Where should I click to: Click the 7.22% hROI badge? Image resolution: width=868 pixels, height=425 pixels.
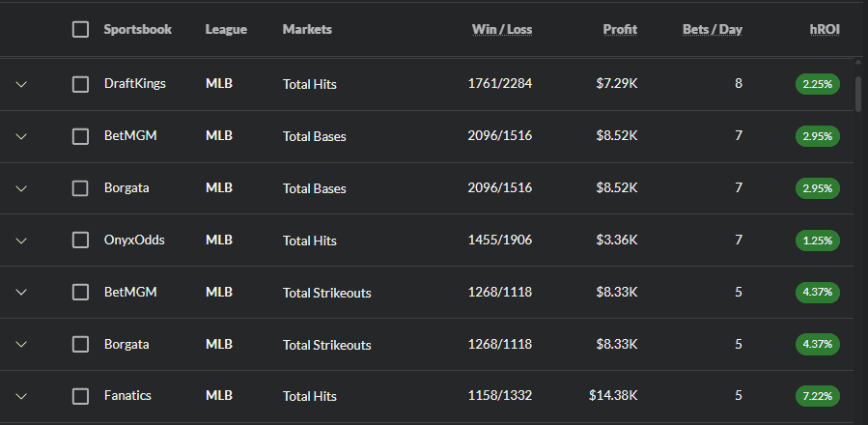click(x=818, y=396)
